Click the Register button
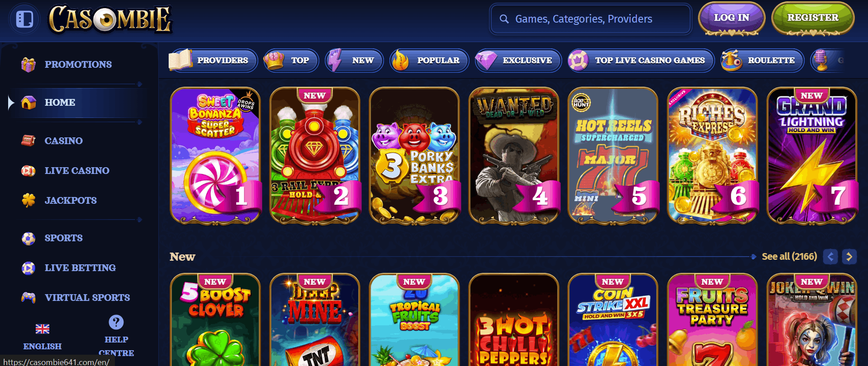The image size is (868, 366). (813, 19)
